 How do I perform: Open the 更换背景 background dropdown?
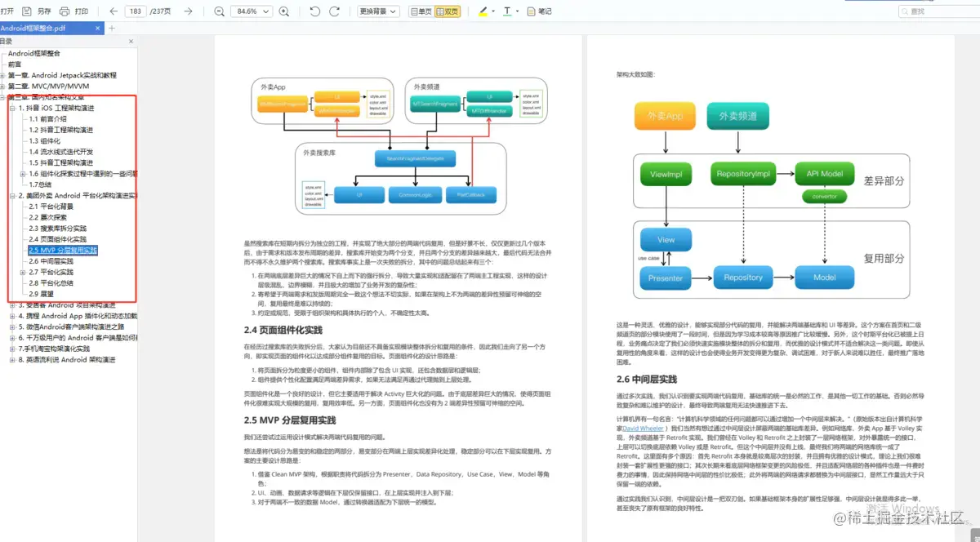(378, 11)
